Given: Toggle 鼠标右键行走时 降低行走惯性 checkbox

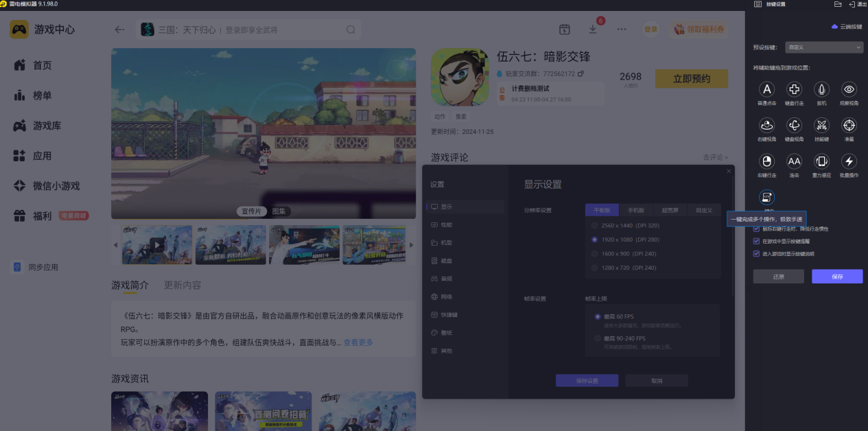Looking at the screenshot, I should point(757,229).
